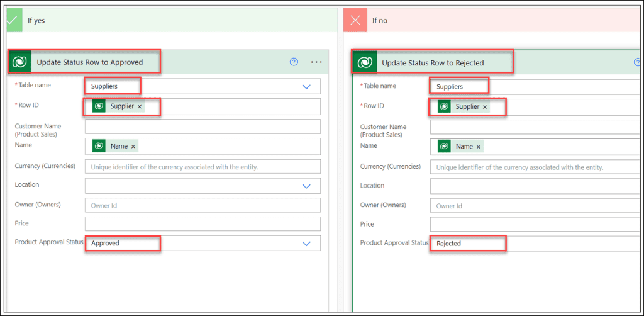The image size is (644, 316).
Task: Remove Supplier token in Approved card Row ID
Action: point(140,106)
